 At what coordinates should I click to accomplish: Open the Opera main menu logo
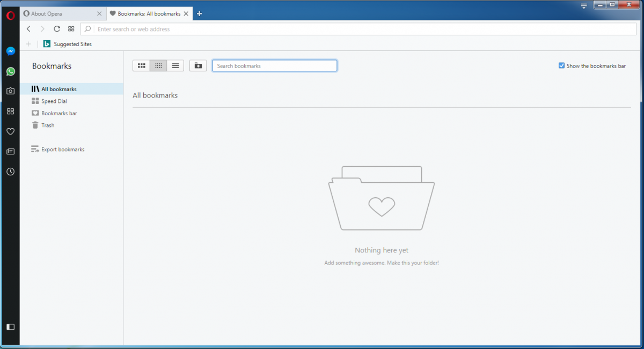click(x=10, y=16)
